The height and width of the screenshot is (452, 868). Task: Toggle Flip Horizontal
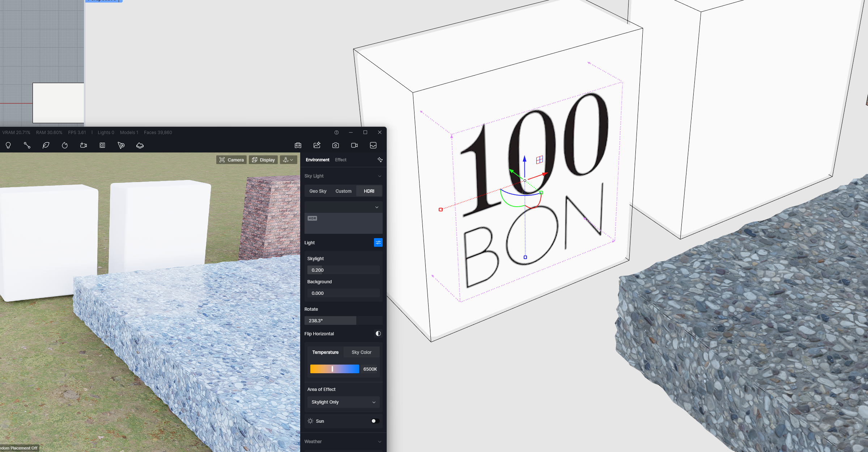[x=378, y=333]
